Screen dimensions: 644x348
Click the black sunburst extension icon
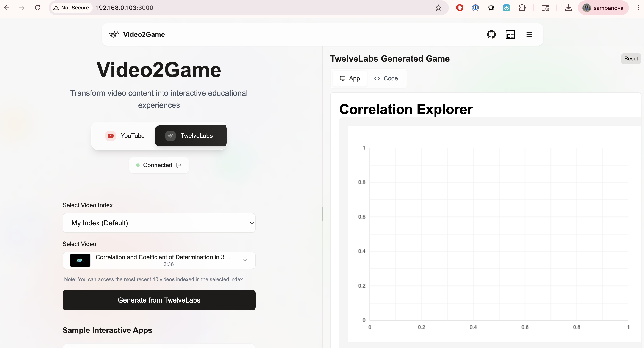click(x=491, y=8)
